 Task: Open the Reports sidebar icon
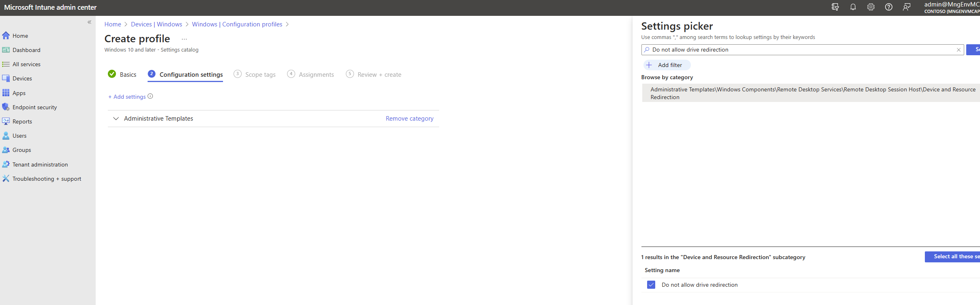pyautogui.click(x=6, y=121)
